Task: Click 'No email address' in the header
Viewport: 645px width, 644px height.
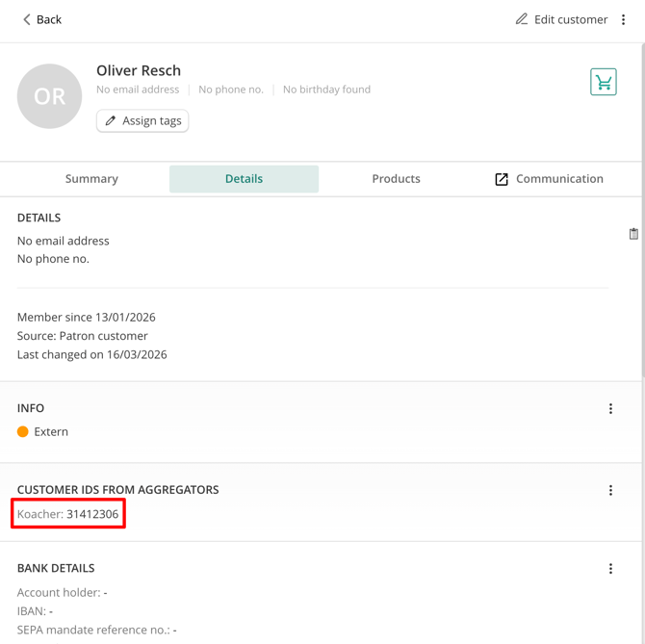Action: (x=138, y=90)
